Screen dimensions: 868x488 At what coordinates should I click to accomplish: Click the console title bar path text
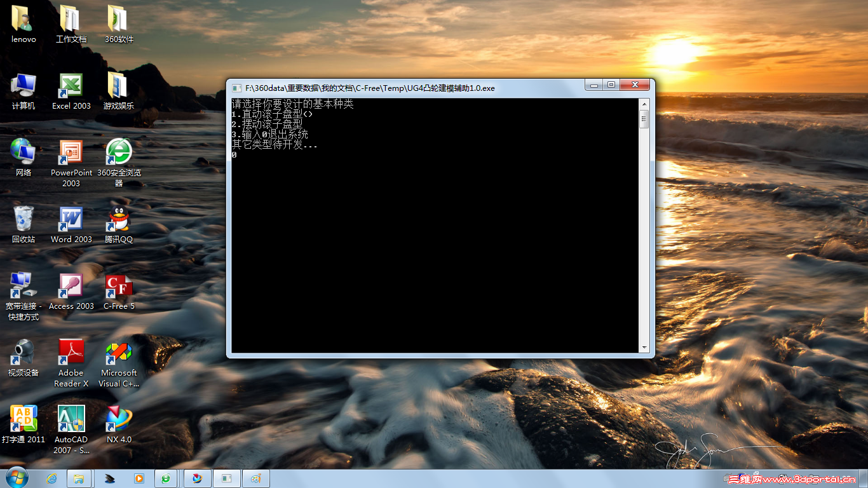[x=370, y=88]
